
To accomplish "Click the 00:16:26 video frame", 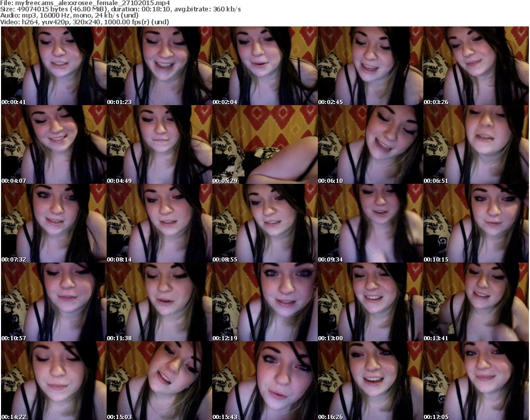I will click(x=371, y=381).
